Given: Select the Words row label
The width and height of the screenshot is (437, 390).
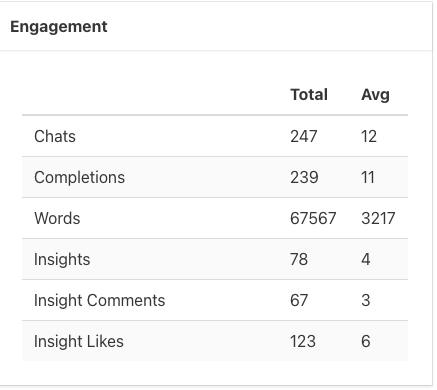Looking at the screenshot, I should tap(57, 218).
